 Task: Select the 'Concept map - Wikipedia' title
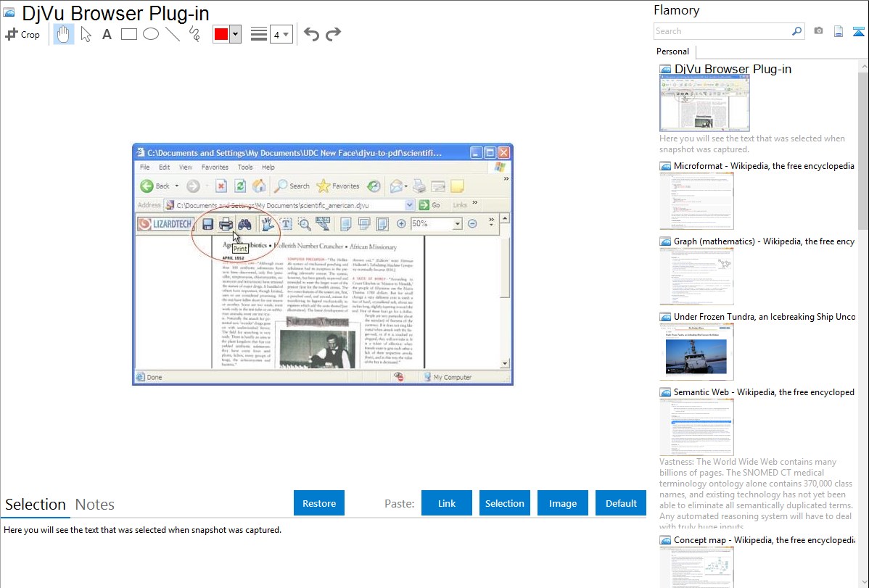click(764, 539)
